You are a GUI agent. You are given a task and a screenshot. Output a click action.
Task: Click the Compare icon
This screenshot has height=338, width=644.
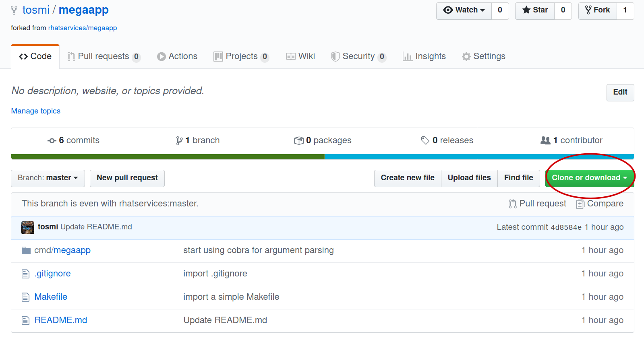pos(580,204)
